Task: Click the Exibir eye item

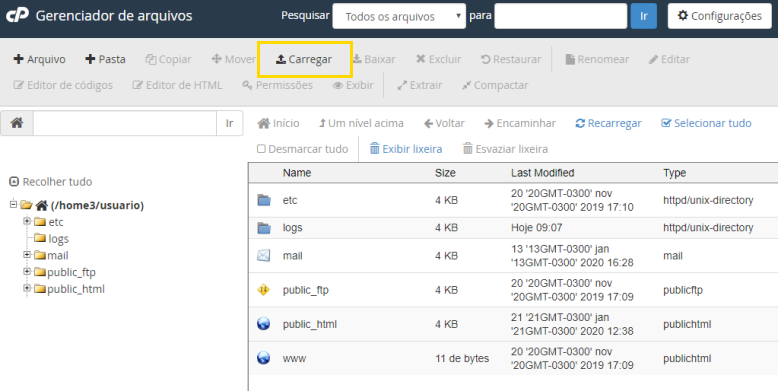Action: click(353, 85)
